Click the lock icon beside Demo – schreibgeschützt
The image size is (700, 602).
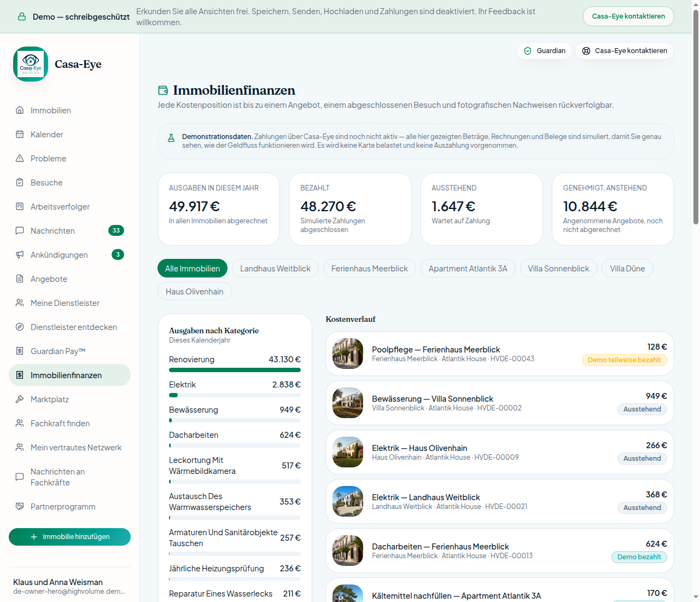tap(22, 16)
